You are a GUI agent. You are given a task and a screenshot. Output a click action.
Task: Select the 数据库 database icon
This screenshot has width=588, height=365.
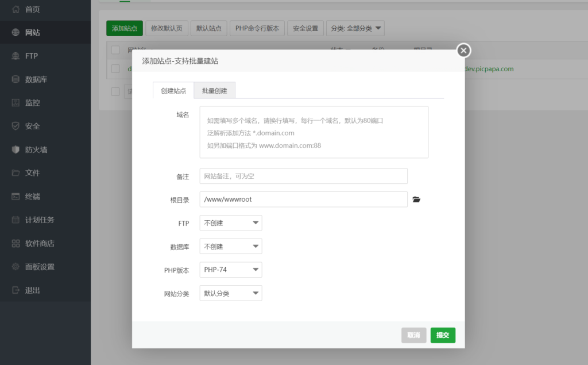tap(16, 79)
